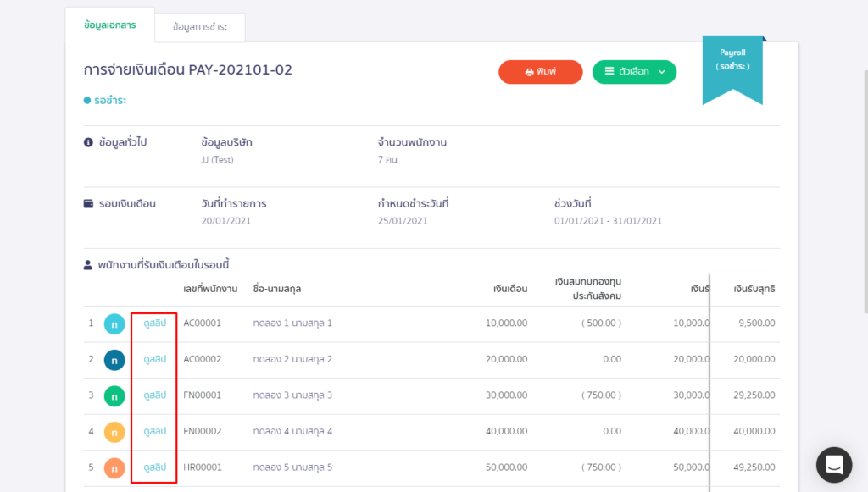The image size is (868, 492).
Task: Click the เลขที่พนักงาน column header
Action: pyautogui.click(x=210, y=289)
